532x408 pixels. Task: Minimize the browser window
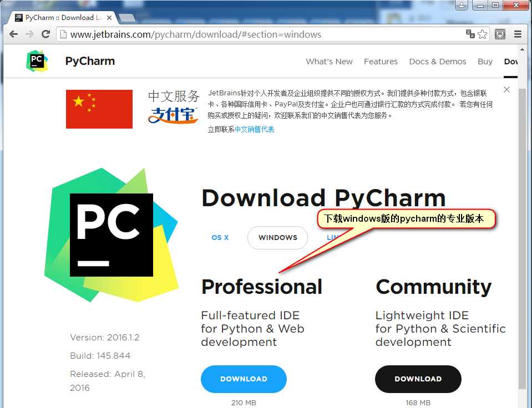point(480,5)
